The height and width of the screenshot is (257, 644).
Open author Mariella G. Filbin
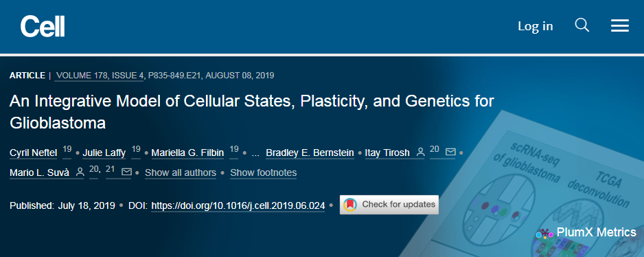[187, 153]
